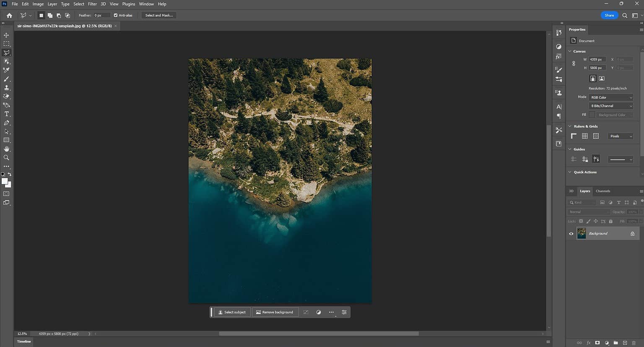Click the Select subject button
Image resolution: width=644 pixels, height=347 pixels.
tap(232, 312)
